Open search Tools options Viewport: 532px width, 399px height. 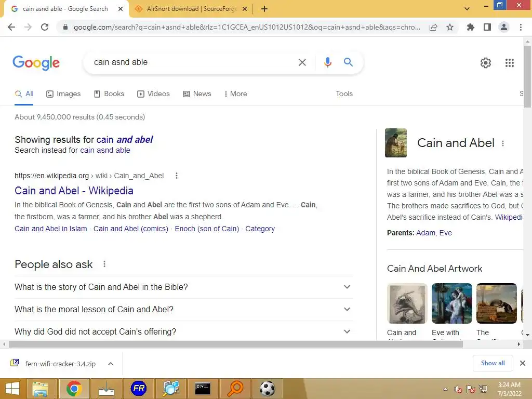click(x=344, y=94)
